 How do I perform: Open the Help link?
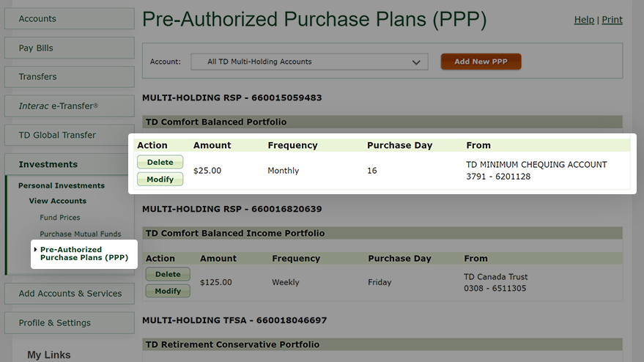(x=584, y=20)
